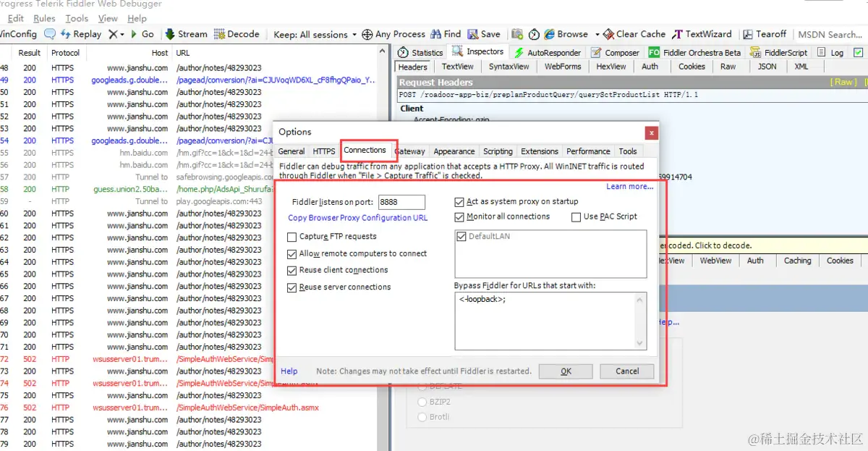The image size is (868, 451).
Task: Click the Bypass Fiddler URLs text box
Action: 550,321
